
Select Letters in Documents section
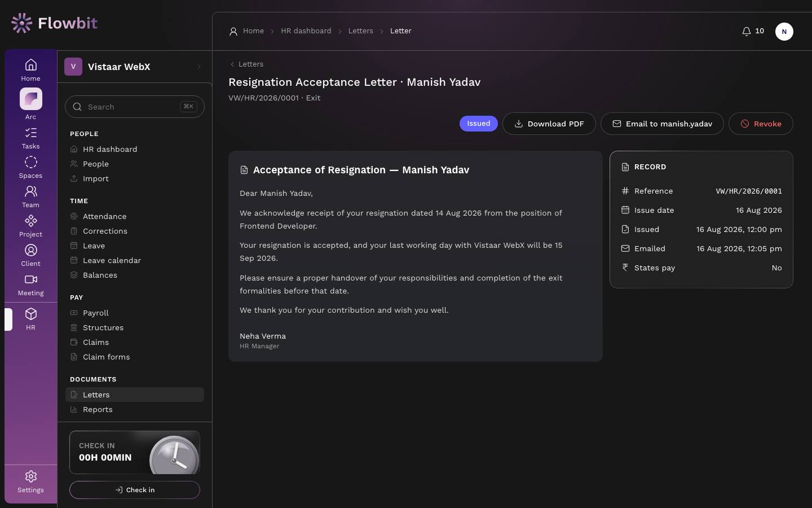(135, 395)
